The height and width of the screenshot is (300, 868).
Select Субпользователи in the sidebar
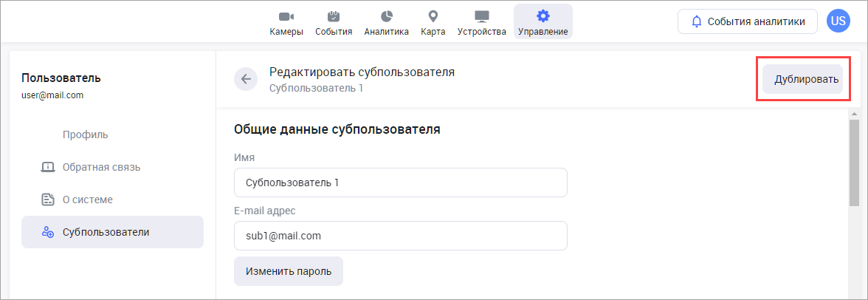tap(106, 232)
